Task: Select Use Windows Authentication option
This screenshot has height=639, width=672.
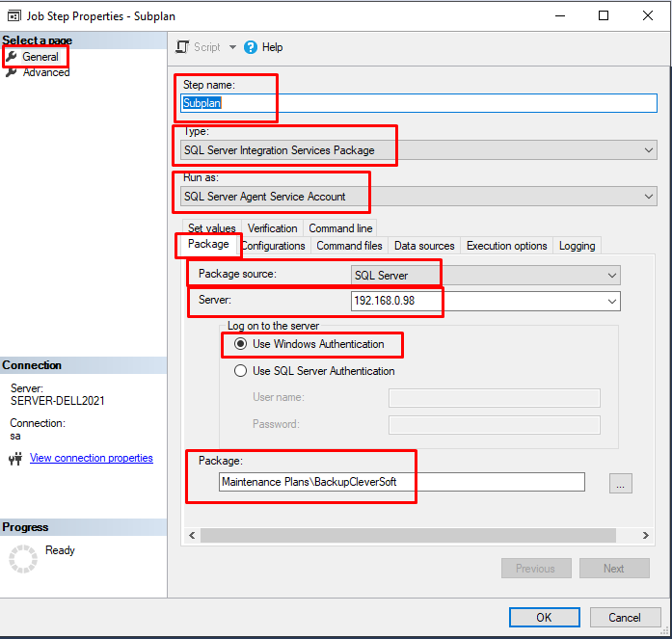Action: point(241,344)
